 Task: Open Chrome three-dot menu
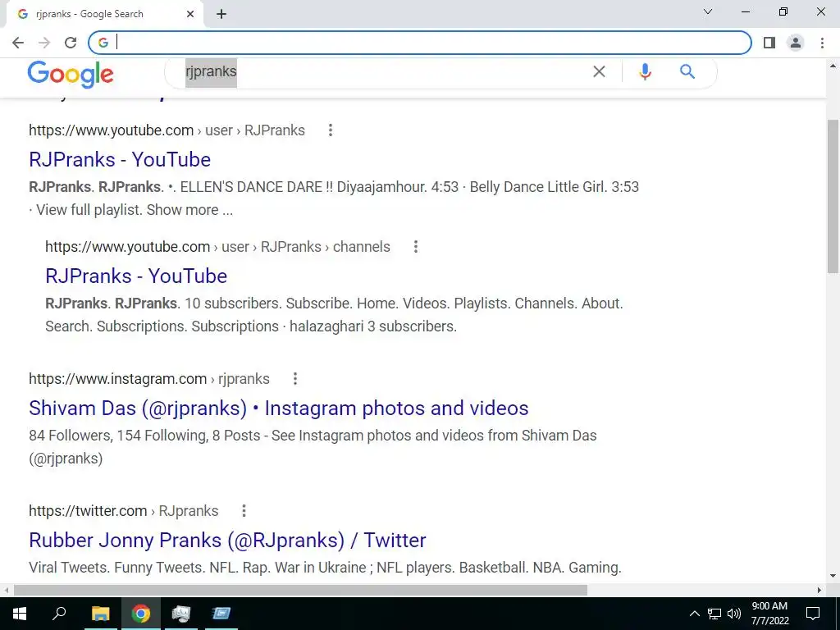click(822, 43)
